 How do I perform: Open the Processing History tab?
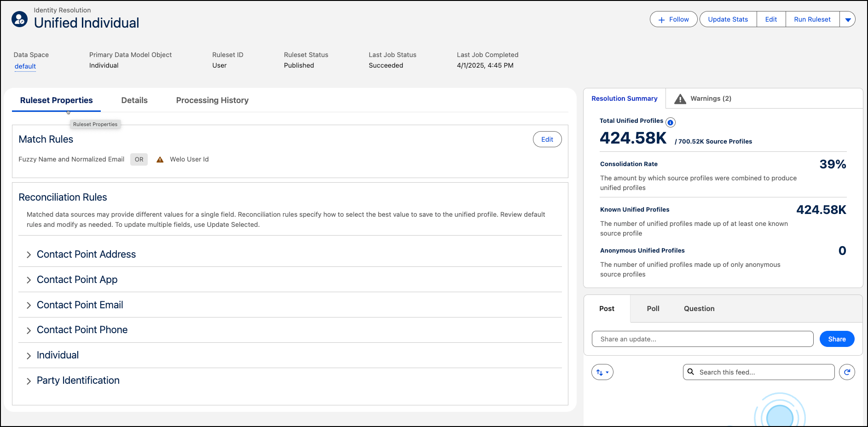[212, 100]
